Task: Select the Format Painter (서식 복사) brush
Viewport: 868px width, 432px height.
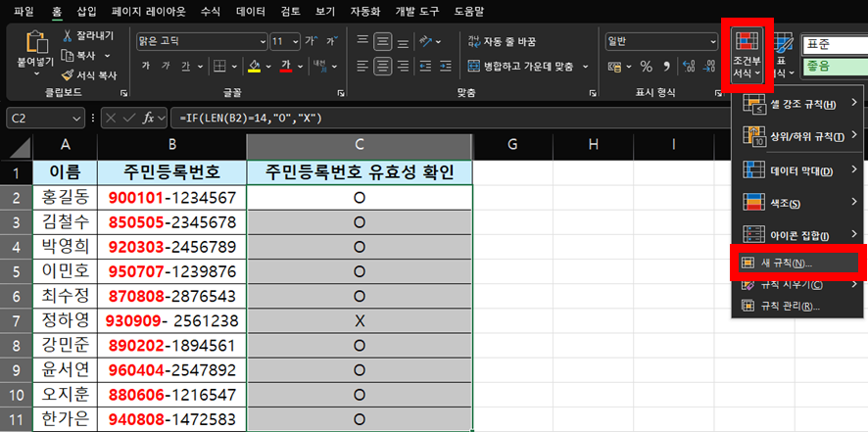Action: tap(68, 74)
